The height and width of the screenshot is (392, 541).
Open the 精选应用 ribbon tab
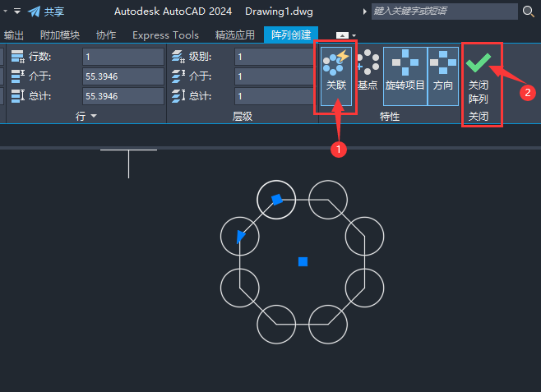click(235, 35)
